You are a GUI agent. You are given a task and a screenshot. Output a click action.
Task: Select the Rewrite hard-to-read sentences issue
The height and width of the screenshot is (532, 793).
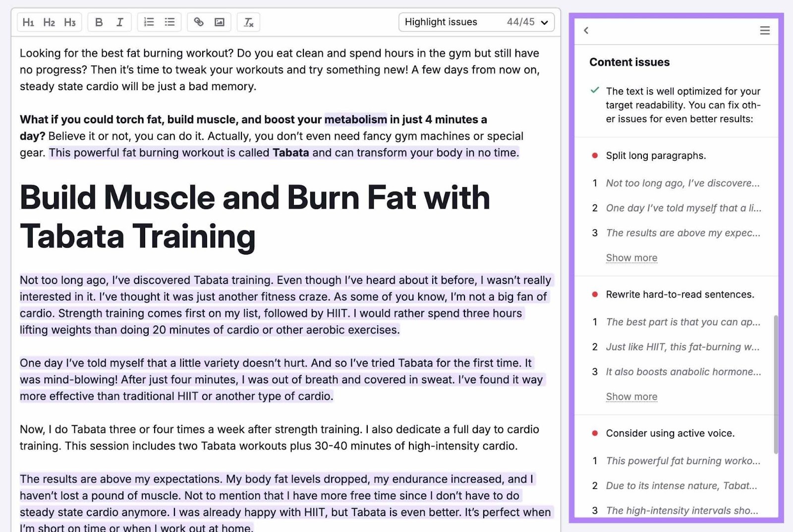pyautogui.click(x=680, y=294)
